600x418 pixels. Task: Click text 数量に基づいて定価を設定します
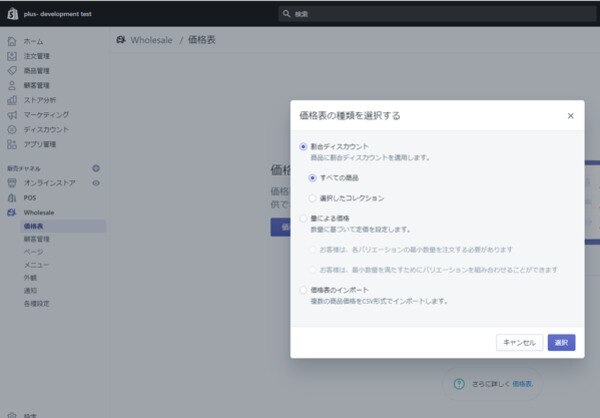click(x=360, y=229)
